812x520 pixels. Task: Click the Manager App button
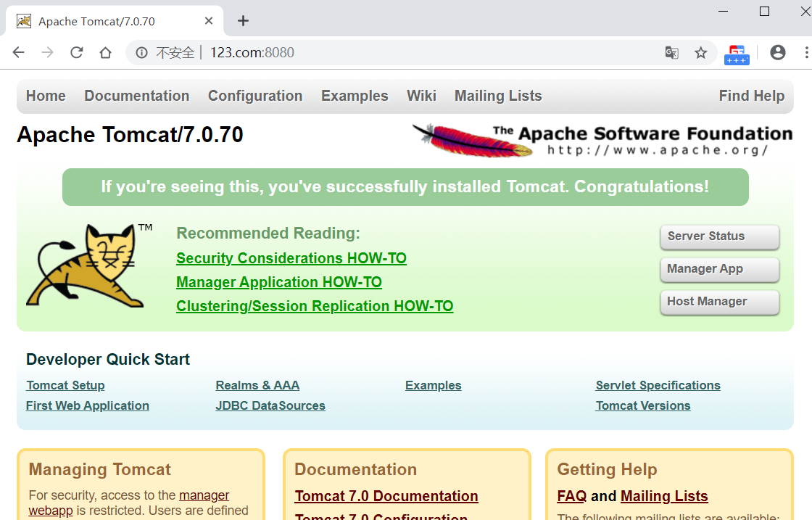point(720,269)
